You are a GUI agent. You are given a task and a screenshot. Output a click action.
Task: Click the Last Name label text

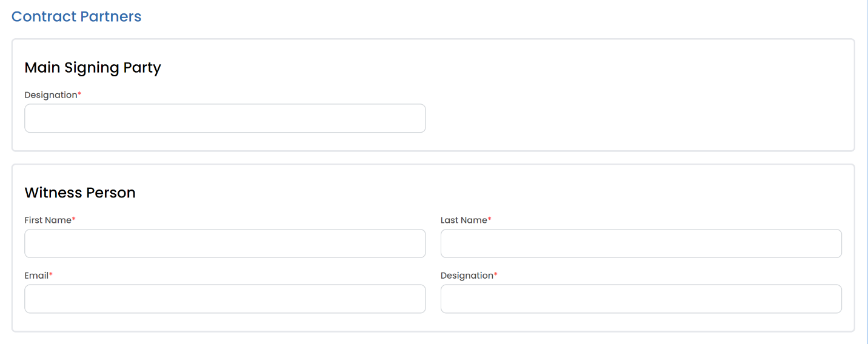[464, 220]
